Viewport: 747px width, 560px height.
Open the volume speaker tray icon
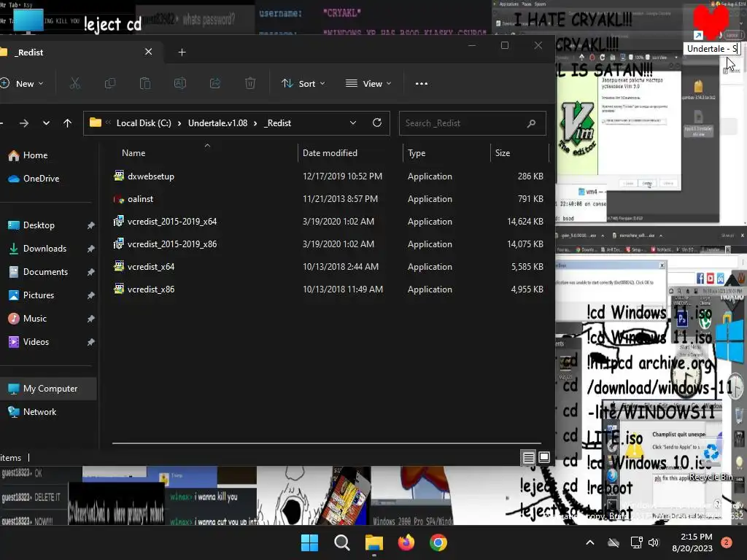point(653,542)
